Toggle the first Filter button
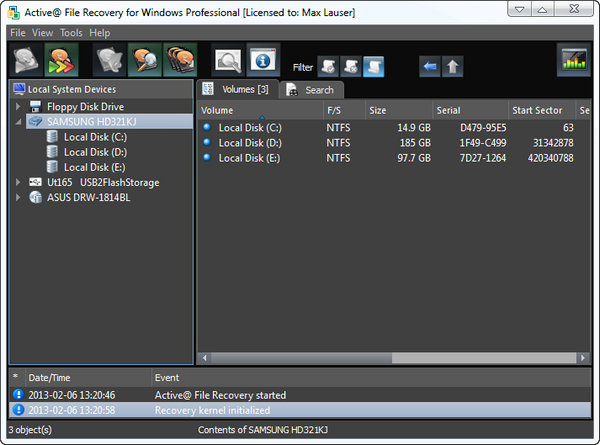Image resolution: width=600 pixels, height=445 pixels. click(x=328, y=67)
